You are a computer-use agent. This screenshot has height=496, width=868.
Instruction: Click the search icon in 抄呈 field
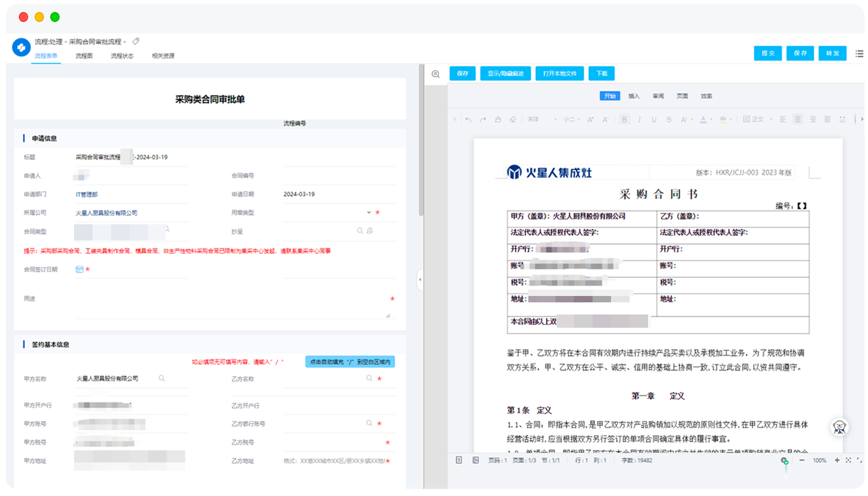[360, 231]
